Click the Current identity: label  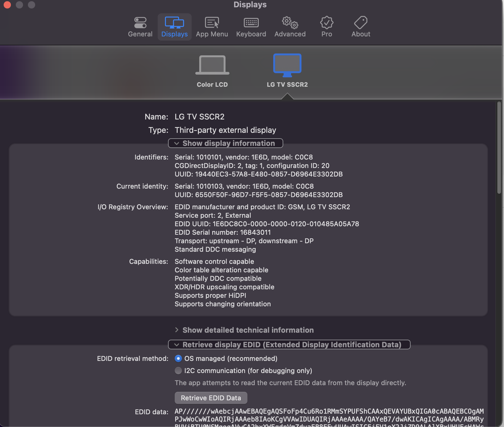tap(142, 186)
